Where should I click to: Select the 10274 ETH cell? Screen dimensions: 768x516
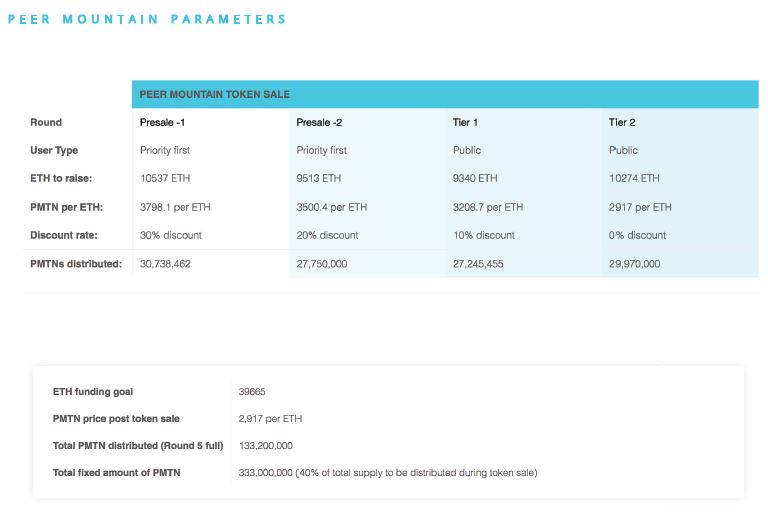634,179
